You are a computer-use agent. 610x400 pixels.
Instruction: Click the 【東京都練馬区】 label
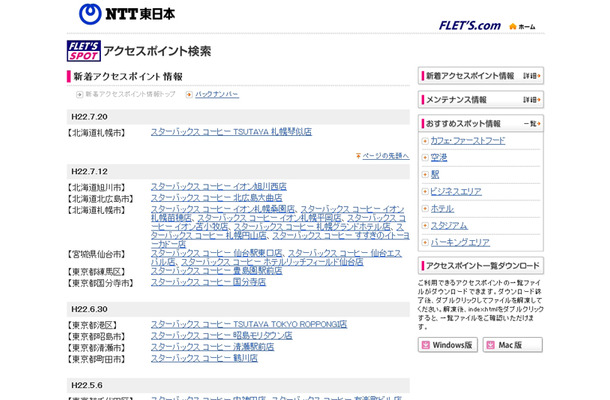click(x=97, y=272)
